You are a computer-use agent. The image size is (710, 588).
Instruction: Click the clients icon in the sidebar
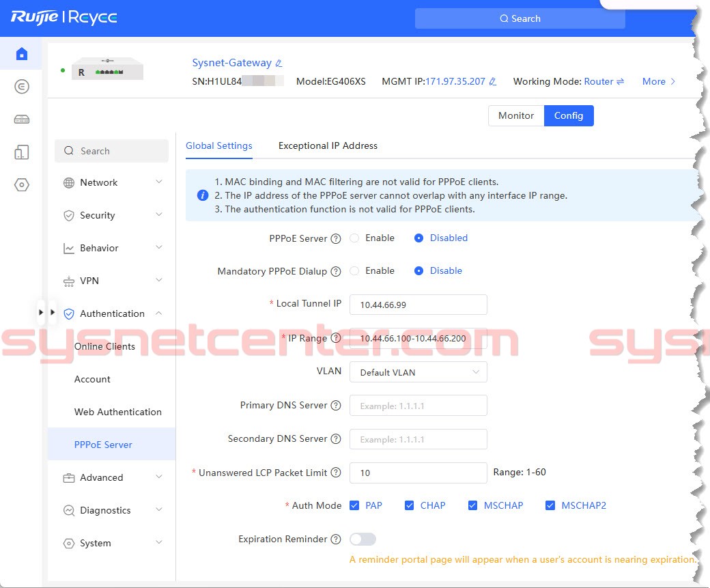tap(21, 152)
